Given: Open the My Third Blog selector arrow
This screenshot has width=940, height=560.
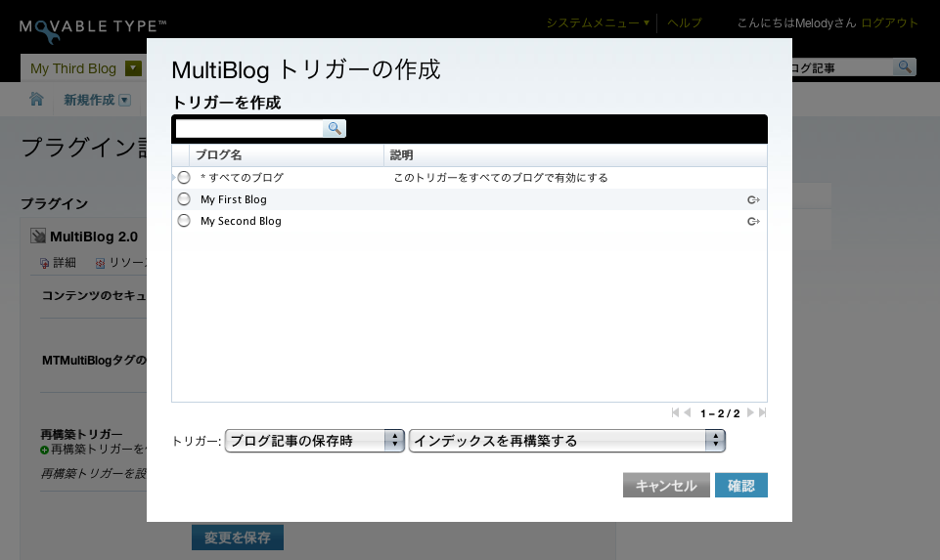Looking at the screenshot, I should (x=133, y=68).
